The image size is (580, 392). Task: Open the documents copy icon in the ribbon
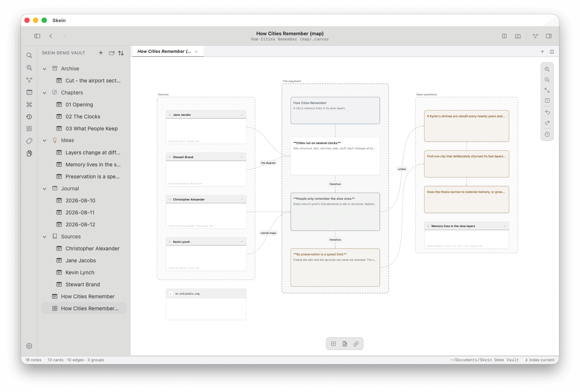[29, 153]
